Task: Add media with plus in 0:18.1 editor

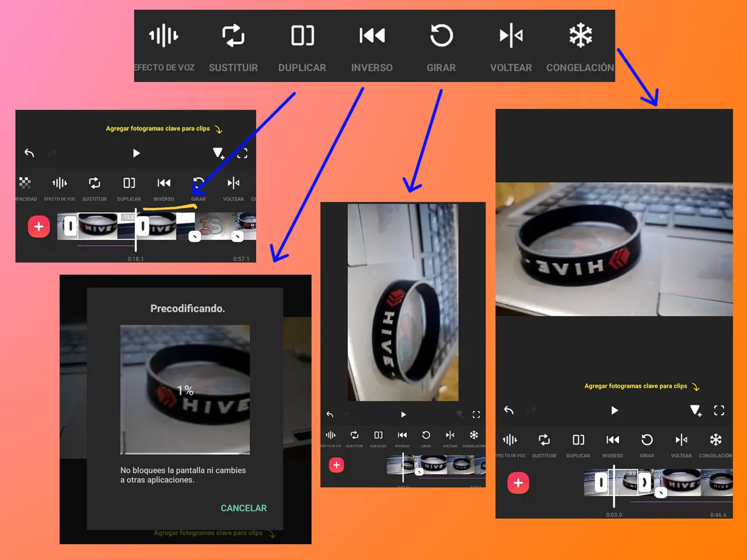Action: coord(39,226)
